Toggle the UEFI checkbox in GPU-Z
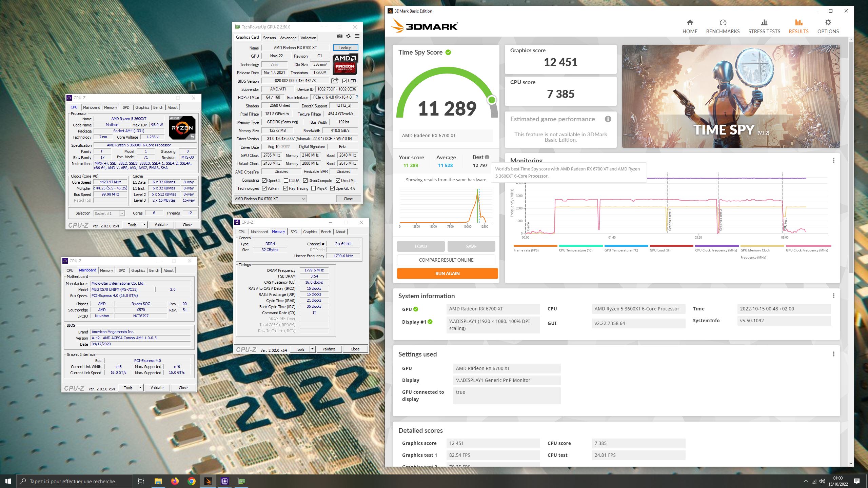Image resolution: width=868 pixels, height=488 pixels. 344,81
